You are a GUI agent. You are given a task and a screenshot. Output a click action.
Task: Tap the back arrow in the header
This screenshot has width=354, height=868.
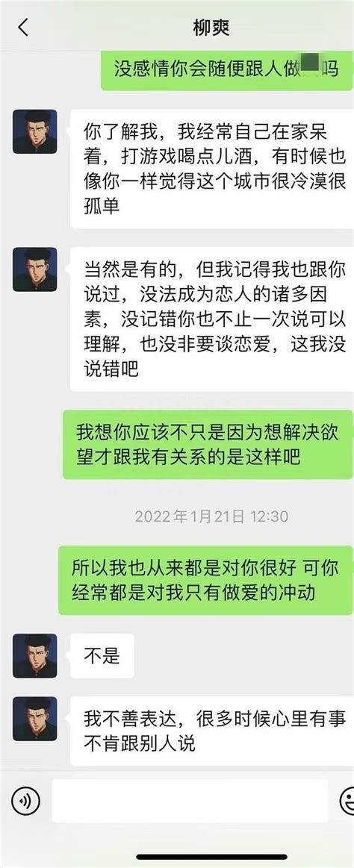point(22,27)
